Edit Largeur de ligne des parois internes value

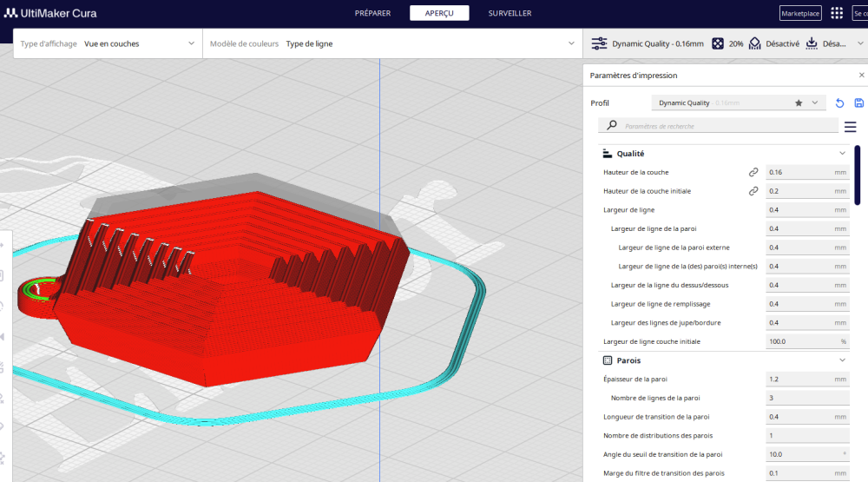[x=807, y=267]
